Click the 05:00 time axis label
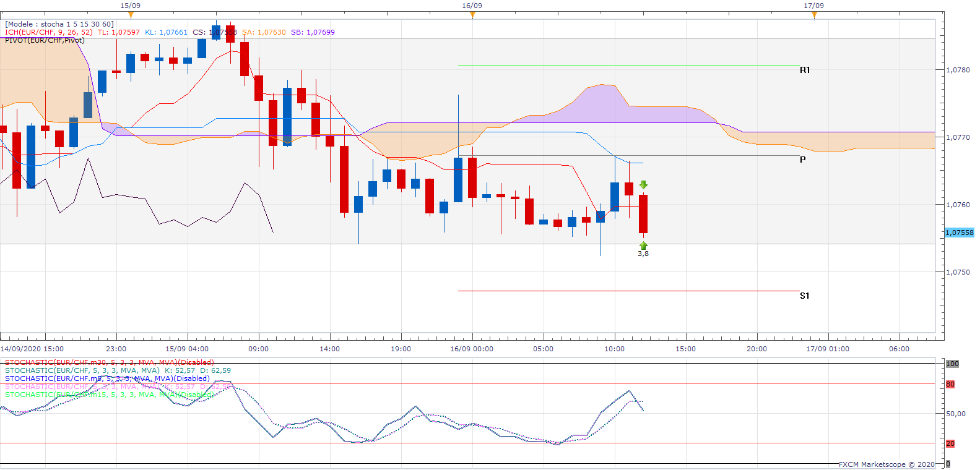 (544, 349)
